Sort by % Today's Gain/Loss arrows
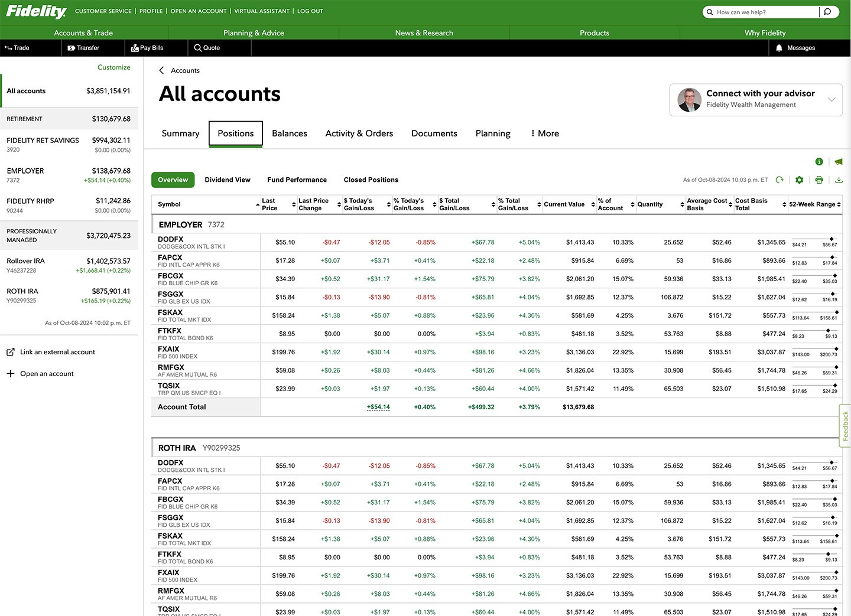The height and width of the screenshot is (616, 851). (434, 204)
